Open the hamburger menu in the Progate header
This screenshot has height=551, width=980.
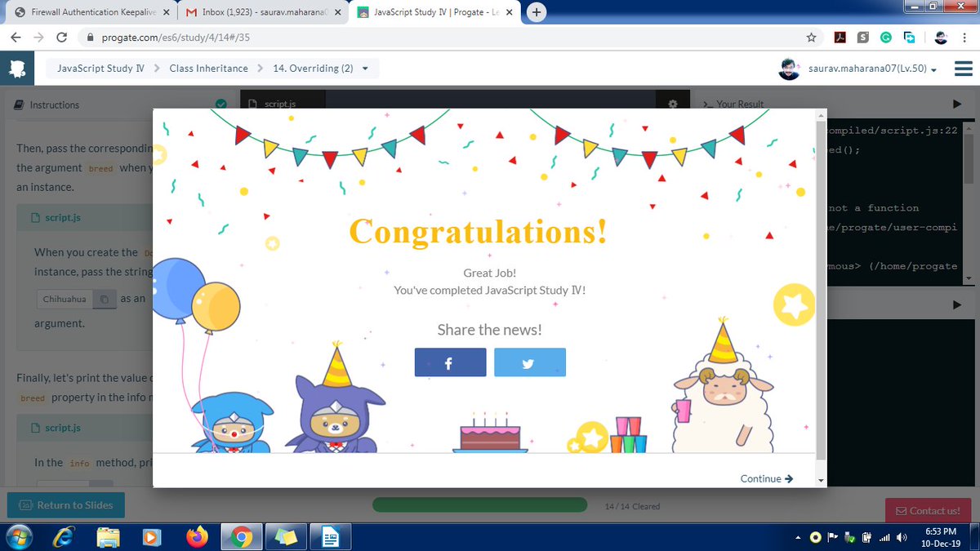[x=964, y=69]
